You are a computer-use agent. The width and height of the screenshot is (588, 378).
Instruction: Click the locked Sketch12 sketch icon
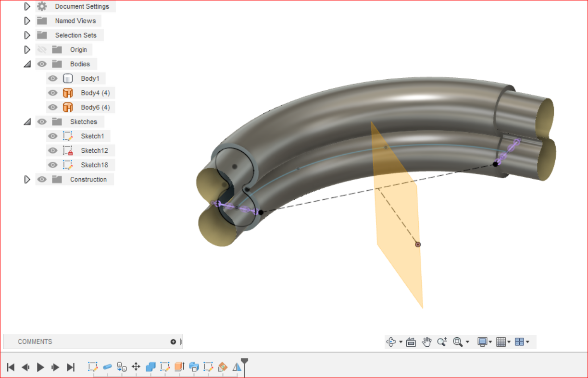tap(68, 150)
